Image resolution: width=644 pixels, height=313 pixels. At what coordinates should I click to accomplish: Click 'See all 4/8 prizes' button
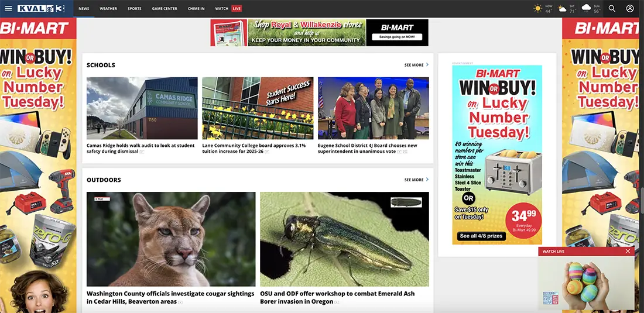481,236
